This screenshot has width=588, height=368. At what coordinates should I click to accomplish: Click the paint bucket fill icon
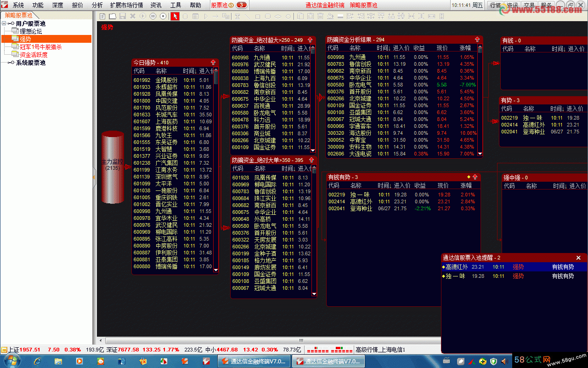pyautogui.click(x=330, y=16)
